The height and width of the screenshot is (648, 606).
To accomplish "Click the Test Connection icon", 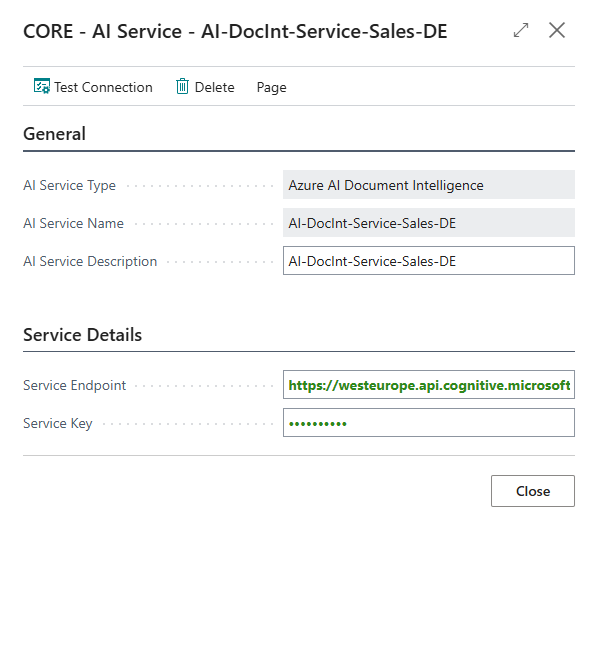I will (42, 86).
